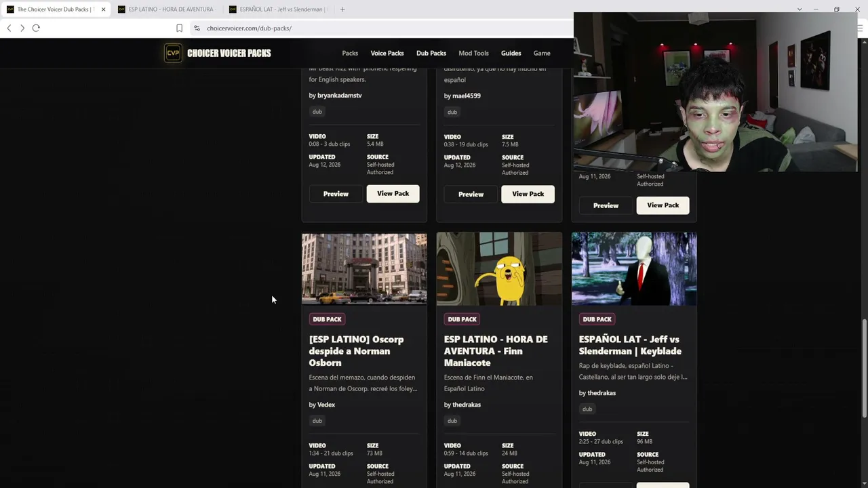Click the DUB PACK badge on the Jeff vs Slenderman card

[x=597, y=319]
